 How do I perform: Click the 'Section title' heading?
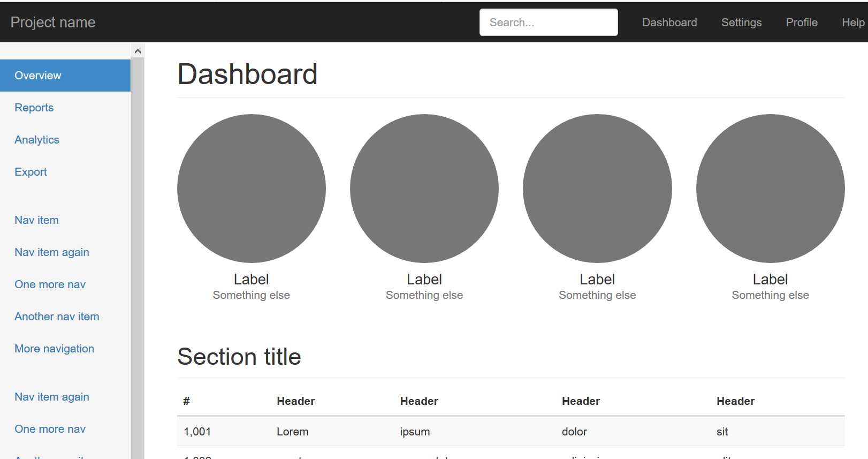(x=239, y=357)
